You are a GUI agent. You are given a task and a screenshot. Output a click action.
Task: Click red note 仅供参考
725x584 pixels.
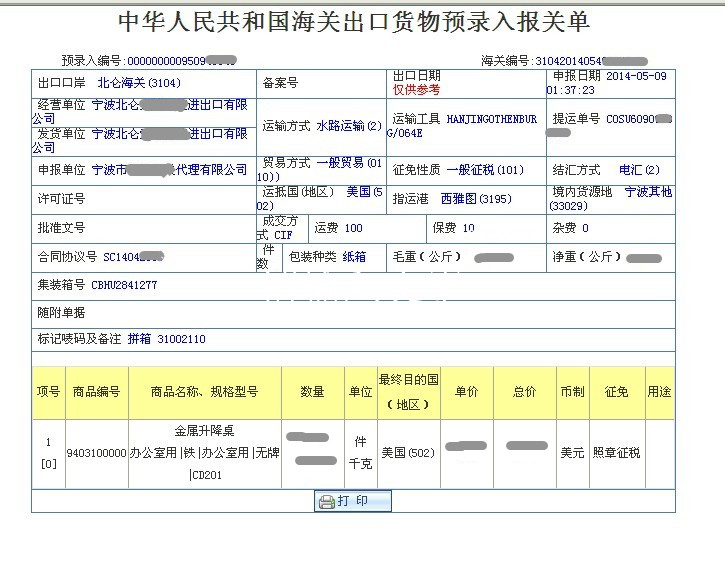coord(416,90)
